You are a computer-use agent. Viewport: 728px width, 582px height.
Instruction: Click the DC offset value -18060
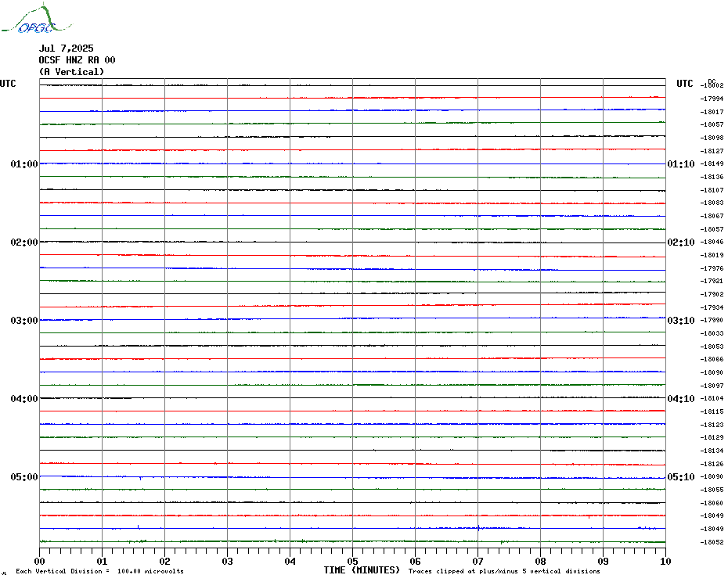tap(712, 503)
